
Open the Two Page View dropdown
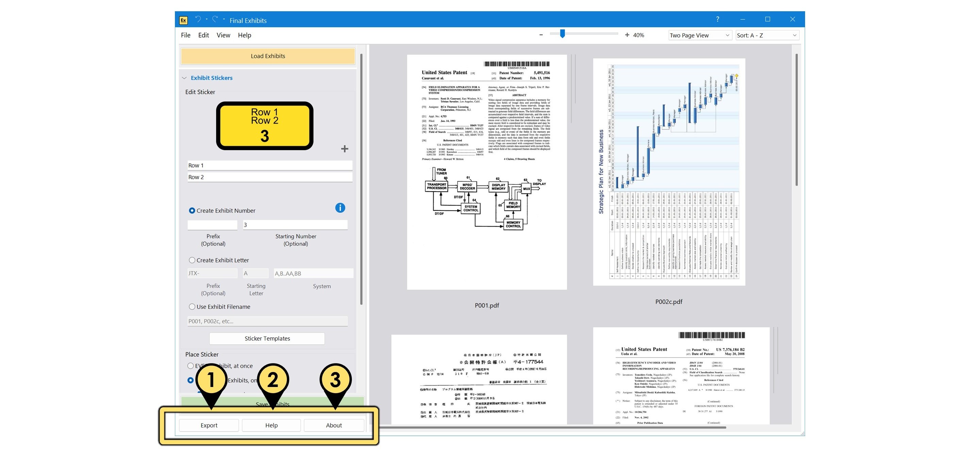click(700, 35)
